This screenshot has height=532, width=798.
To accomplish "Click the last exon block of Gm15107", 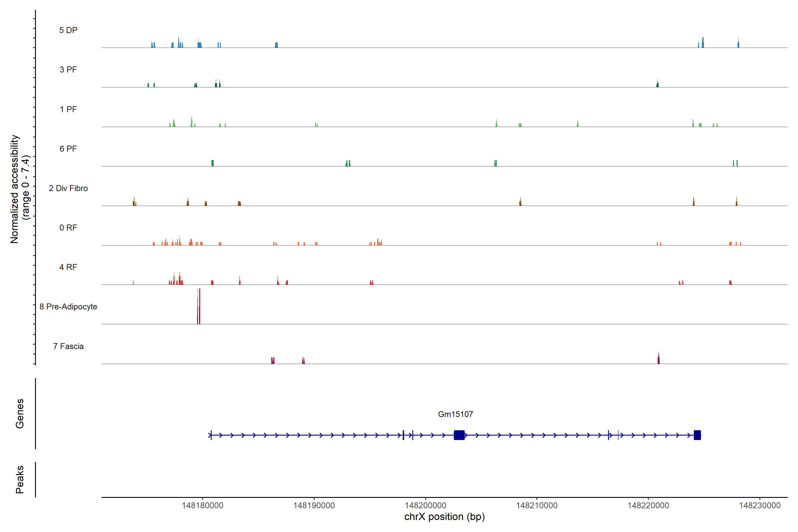I will pos(697,435).
